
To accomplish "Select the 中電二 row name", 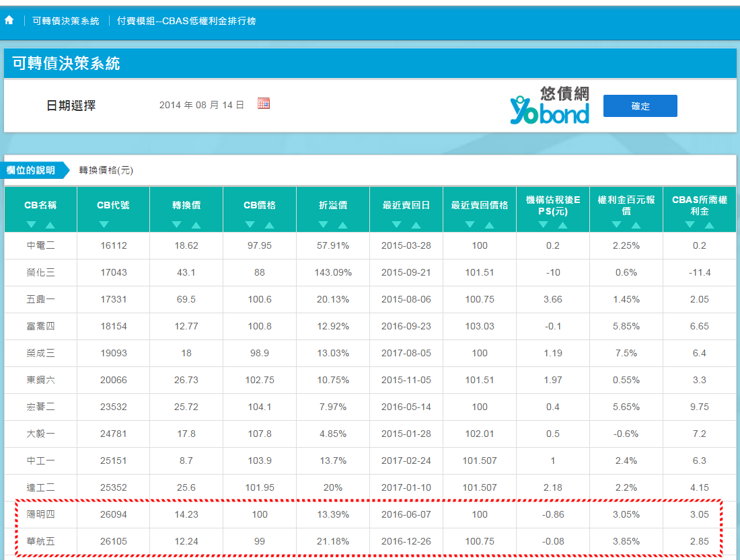I will click(40, 245).
